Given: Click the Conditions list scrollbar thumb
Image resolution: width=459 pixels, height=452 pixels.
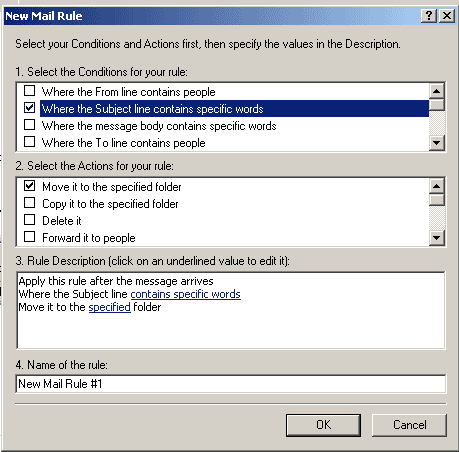Looking at the screenshot, I should point(437,105).
